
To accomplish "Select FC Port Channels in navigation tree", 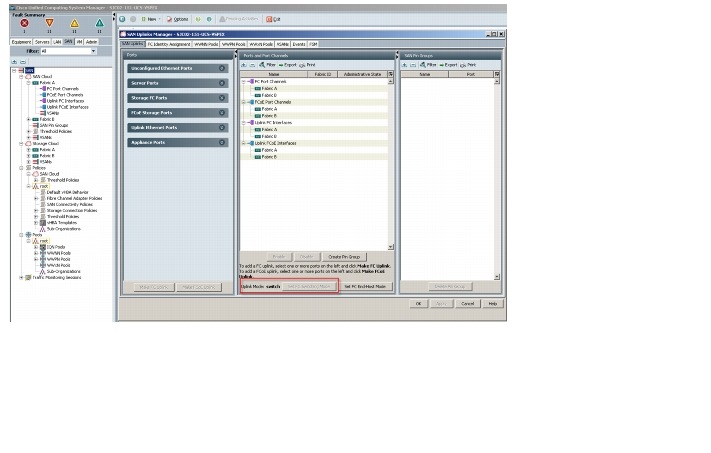I will 63,89.
